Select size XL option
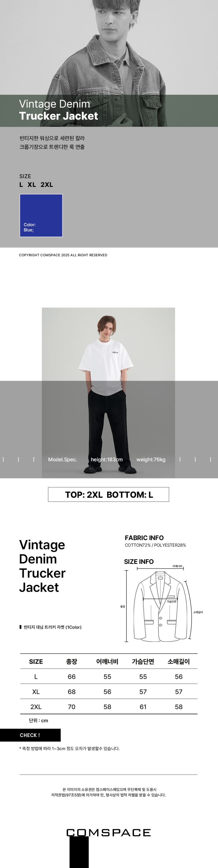The image size is (218, 868). [32, 185]
